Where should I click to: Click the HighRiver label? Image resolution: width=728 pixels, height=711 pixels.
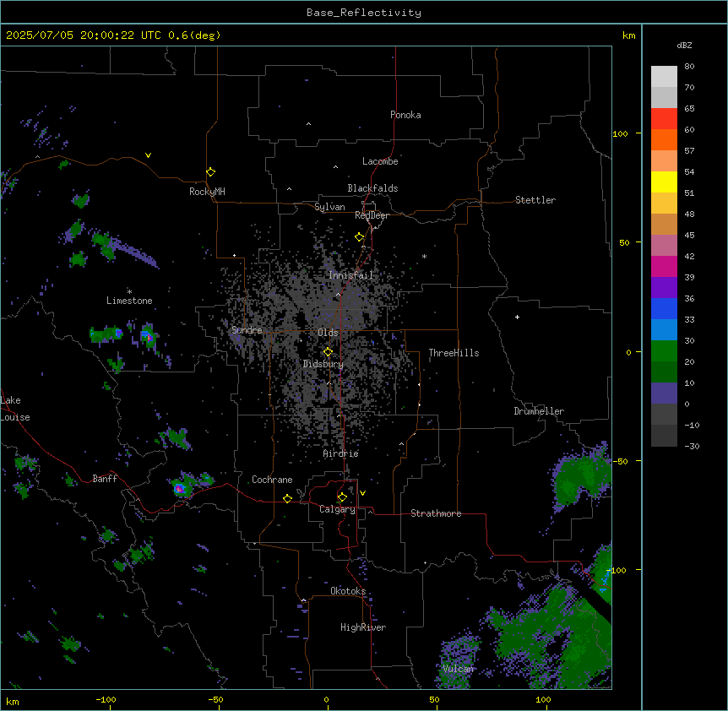pos(363,627)
